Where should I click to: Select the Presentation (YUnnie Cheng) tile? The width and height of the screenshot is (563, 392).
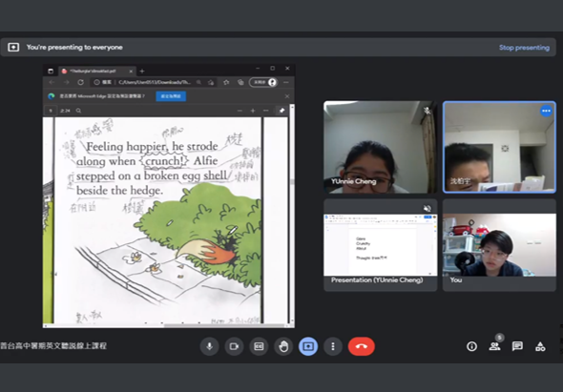380,245
